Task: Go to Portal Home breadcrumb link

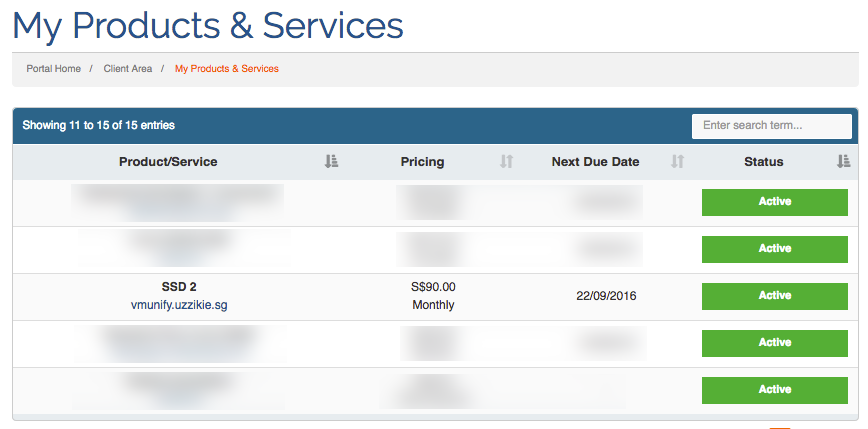Action: [x=54, y=69]
